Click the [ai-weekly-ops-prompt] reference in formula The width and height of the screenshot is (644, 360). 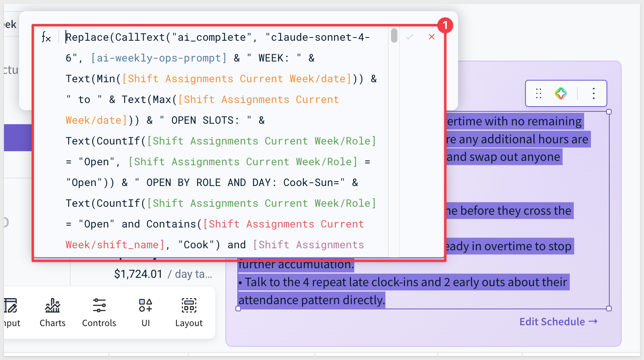[159, 58]
